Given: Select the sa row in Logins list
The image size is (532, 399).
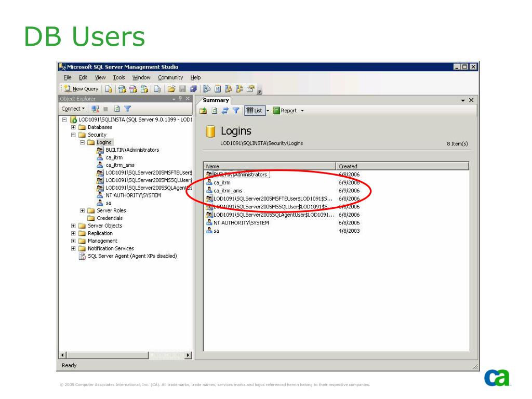Looking at the screenshot, I should coord(217,231).
